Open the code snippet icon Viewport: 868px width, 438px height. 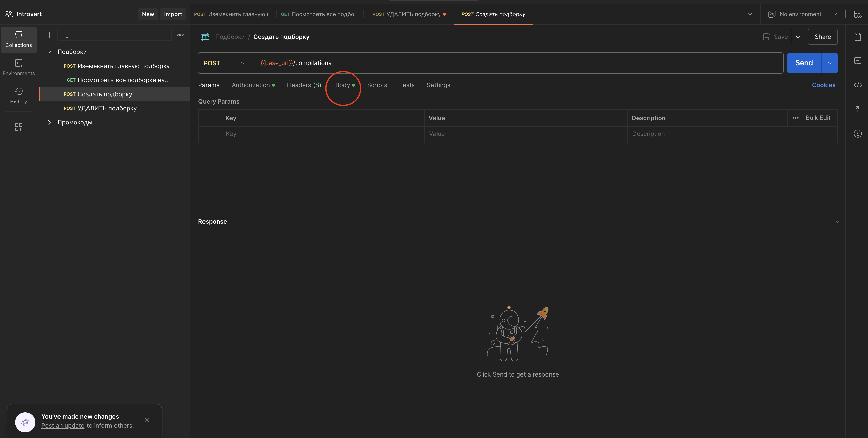coord(858,85)
